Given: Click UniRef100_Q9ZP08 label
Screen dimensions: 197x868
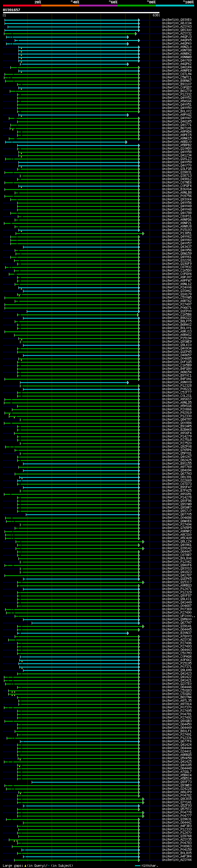Looking at the screenshot, I should pyautogui.click(x=177, y=446).
